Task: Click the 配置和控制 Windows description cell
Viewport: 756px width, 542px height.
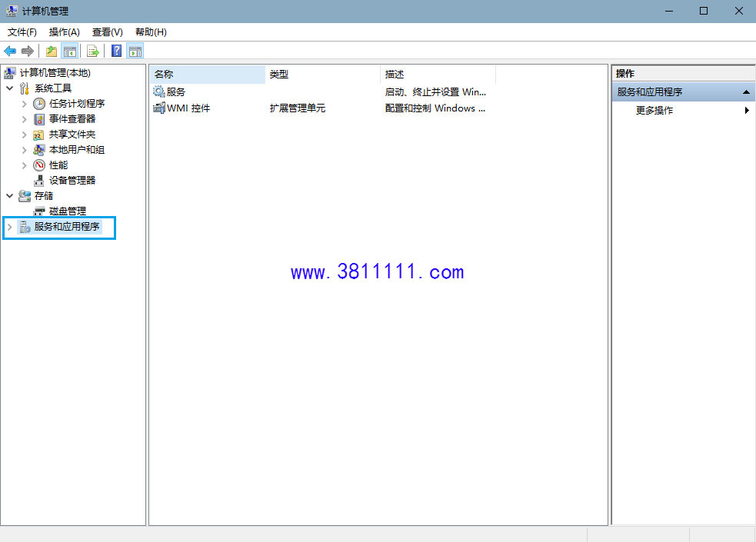Action: 435,108
